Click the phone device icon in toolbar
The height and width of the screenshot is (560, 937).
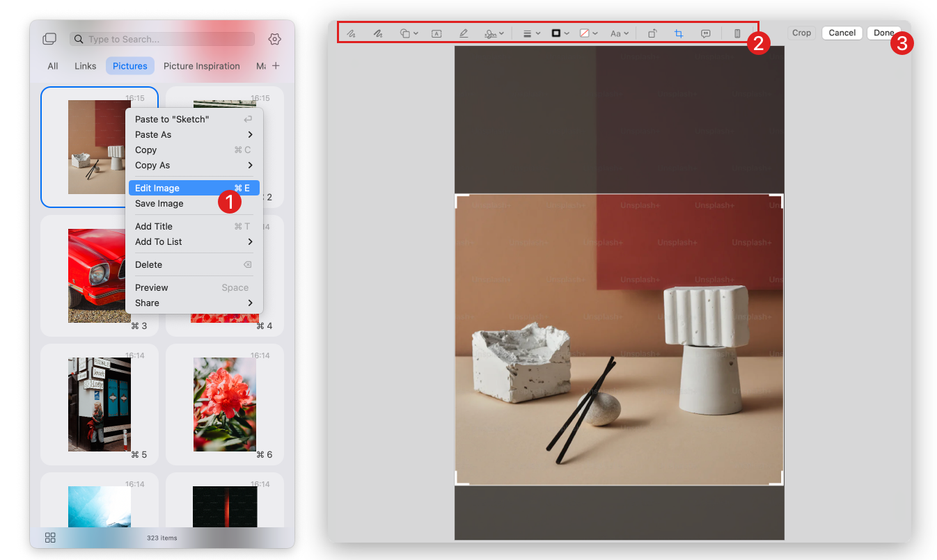click(x=737, y=33)
